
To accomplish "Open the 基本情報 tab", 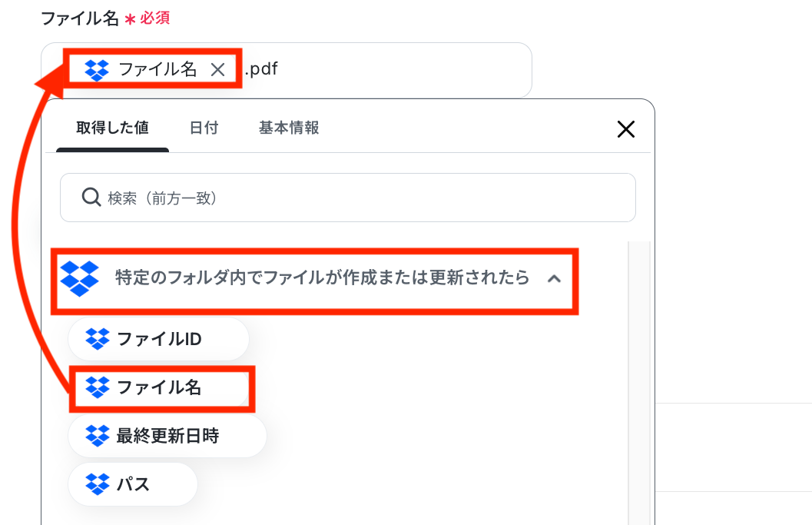I will pyautogui.click(x=289, y=128).
